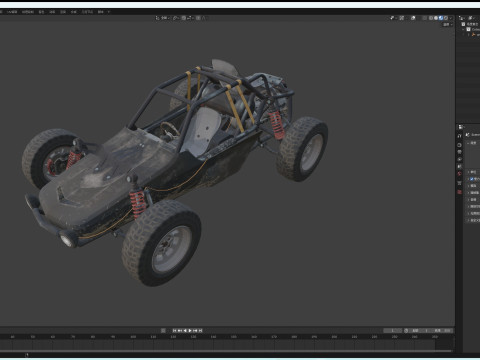Viewport: 480px width, 360px height.
Task: Play animation in reverse
Action: pos(185,330)
